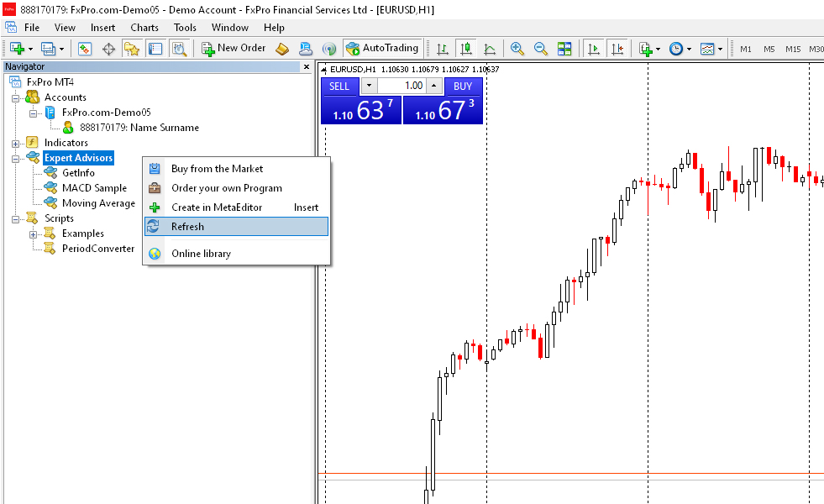Image resolution: width=824 pixels, height=504 pixels.
Task: Collapse the Scripts tree node
Action: pos(15,219)
